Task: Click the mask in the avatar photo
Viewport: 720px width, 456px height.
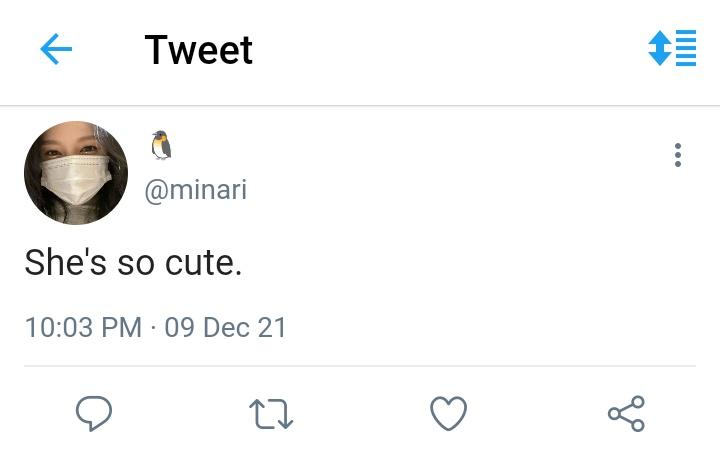Action: pyautogui.click(x=76, y=179)
